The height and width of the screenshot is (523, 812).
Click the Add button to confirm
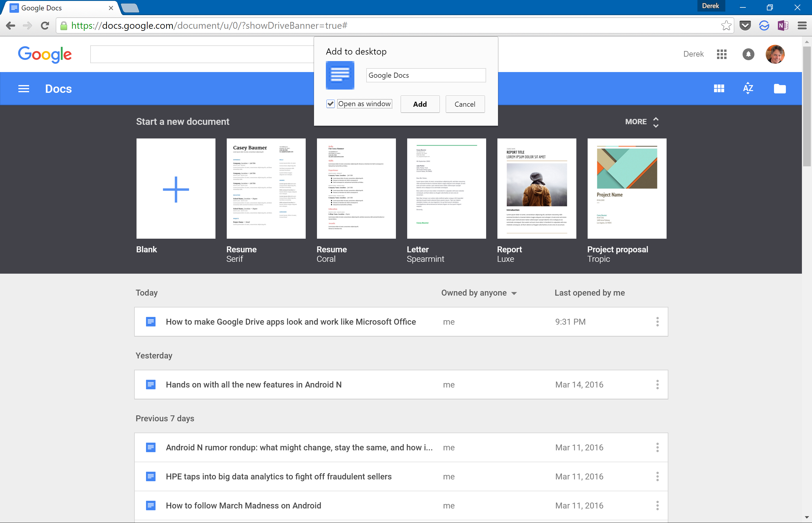pos(420,104)
